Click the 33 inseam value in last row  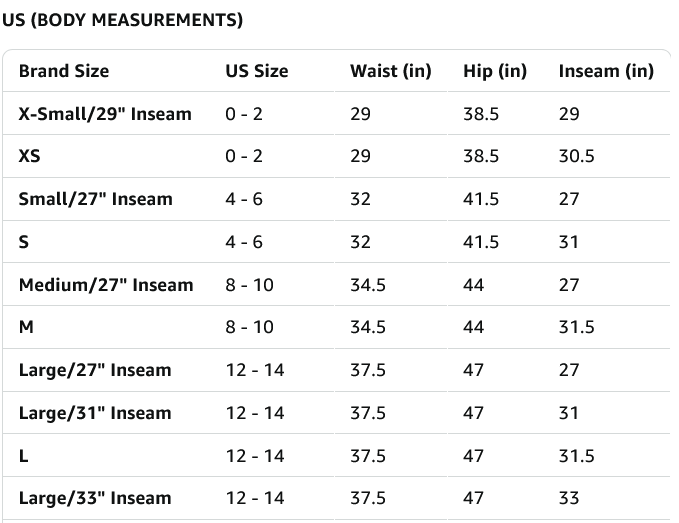tap(569, 498)
